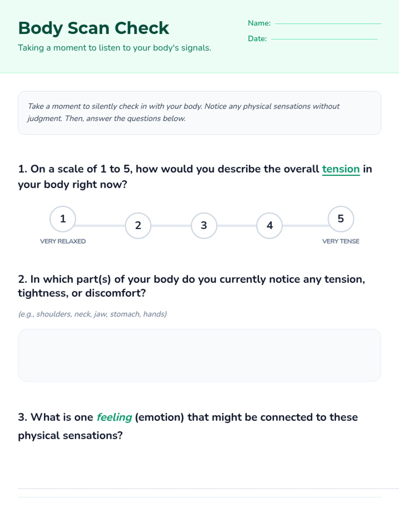Click the Date input line
This screenshot has height=532, width=399.
324,38
